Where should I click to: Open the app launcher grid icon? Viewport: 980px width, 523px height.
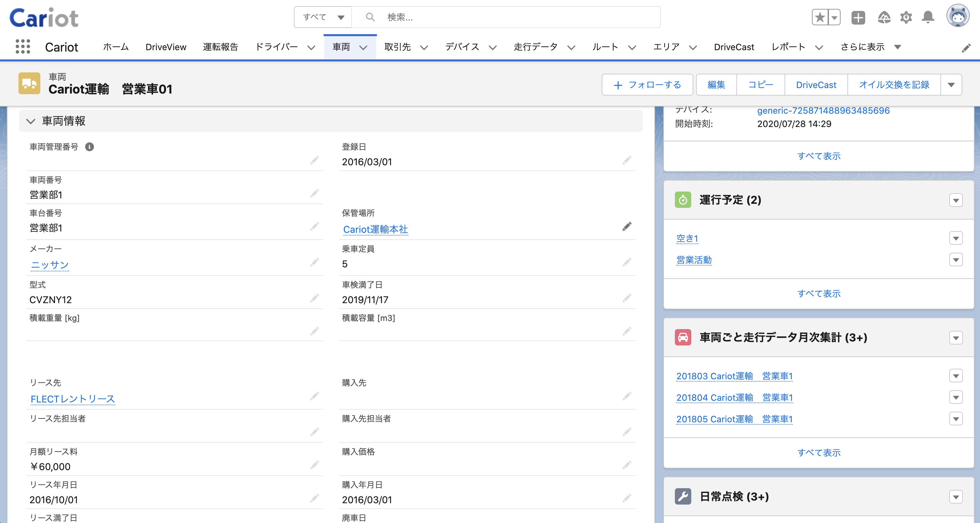pyautogui.click(x=23, y=47)
